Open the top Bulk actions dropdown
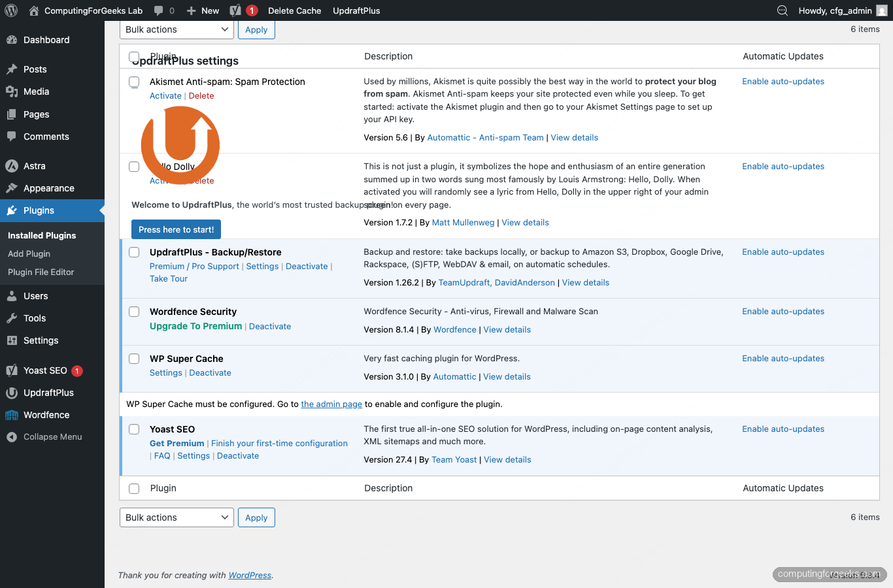This screenshot has height=588, width=893. pyautogui.click(x=176, y=29)
